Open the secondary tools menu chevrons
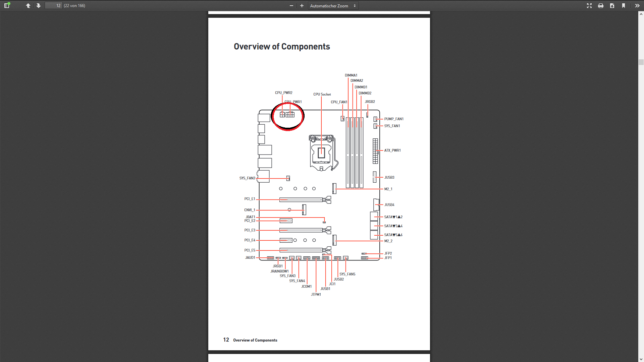This screenshot has width=644, height=362. coord(637,6)
